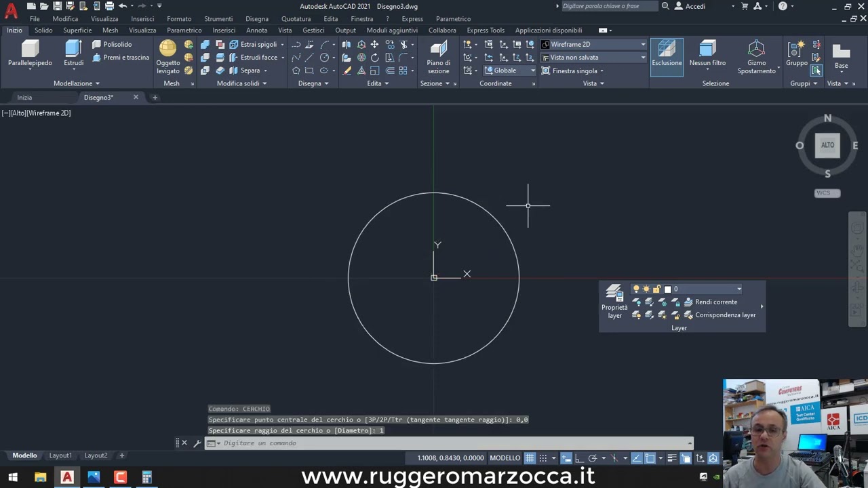This screenshot has width=868, height=488.
Task: Click MODELLO button in status bar
Action: tap(505, 458)
